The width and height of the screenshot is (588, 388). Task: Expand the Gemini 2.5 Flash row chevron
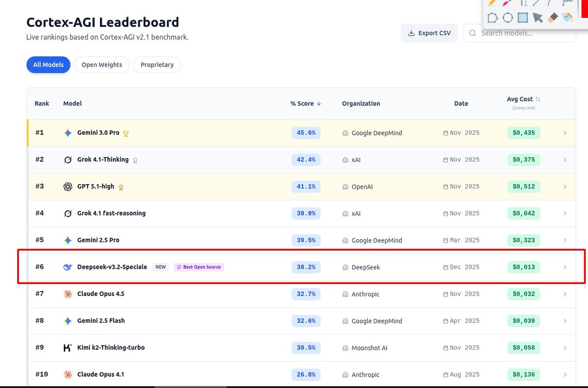pos(565,321)
